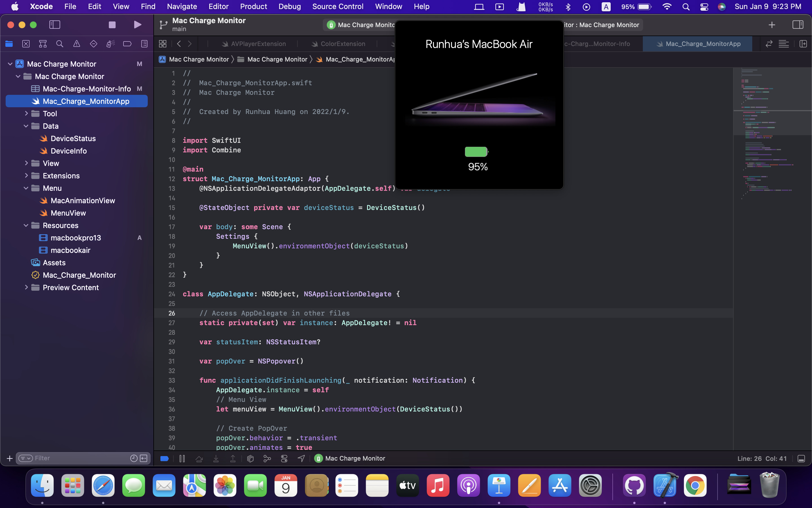Image resolution: width=812 pixels, height=508 pixels.
Task: Open the Test navigator diamond icon
Action: [94, 44]
